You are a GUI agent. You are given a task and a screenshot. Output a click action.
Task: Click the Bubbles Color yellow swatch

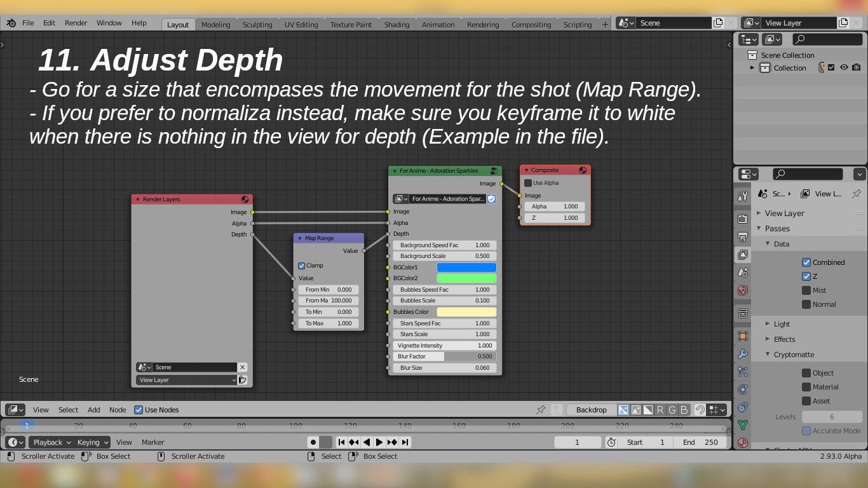click(x=466, y=312)
